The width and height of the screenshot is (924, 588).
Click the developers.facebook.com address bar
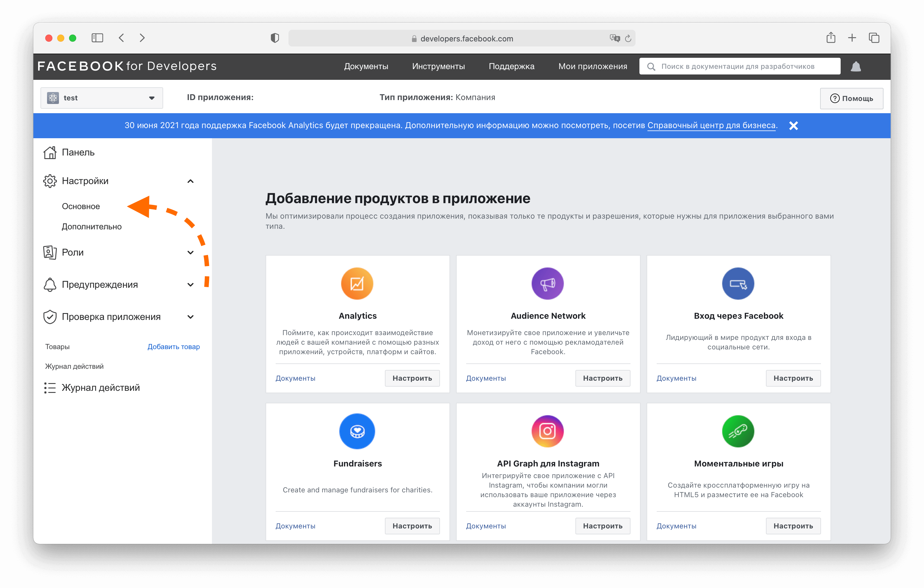coord(462,38)
